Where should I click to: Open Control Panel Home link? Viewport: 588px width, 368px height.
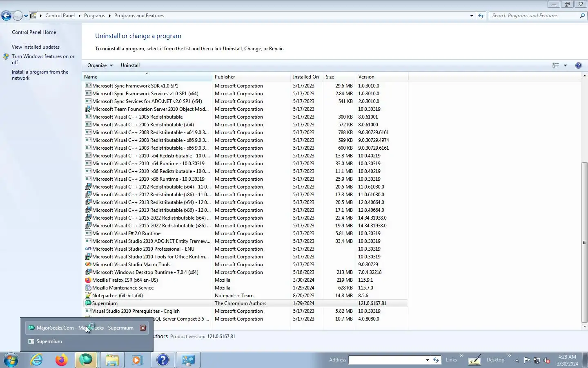[x=34, y=32]
